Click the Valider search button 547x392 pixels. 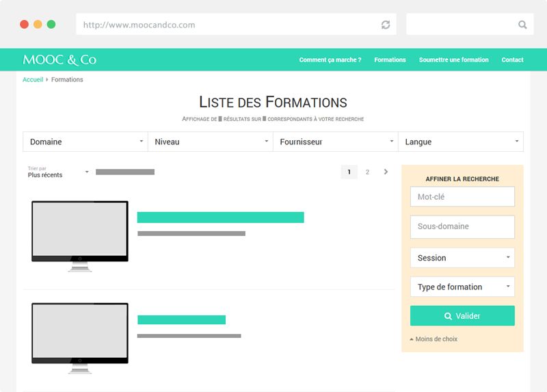pos(462,316)
